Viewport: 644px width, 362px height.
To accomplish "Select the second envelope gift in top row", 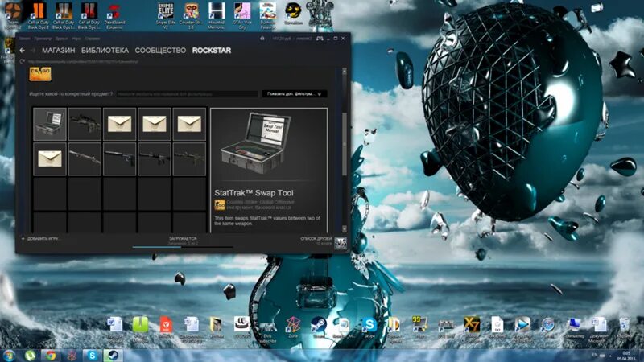I will tap(155, 124).
